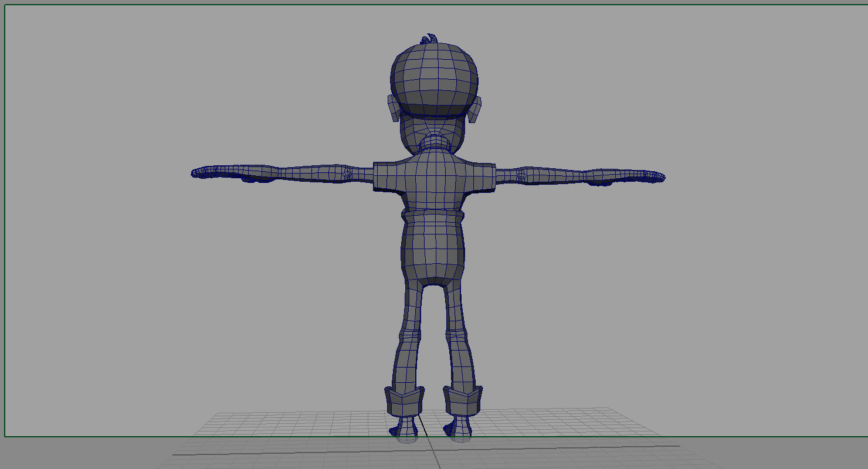Click the character's round head cap mesh
This screenshot has width=868, height=469.
(434, 79)
